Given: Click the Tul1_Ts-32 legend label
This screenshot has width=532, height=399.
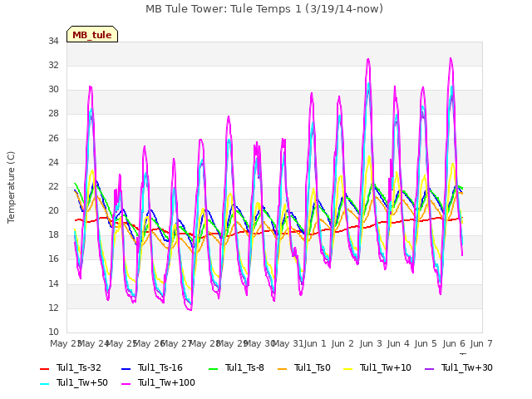Looking at the screenshot, I should pos(79,367).
